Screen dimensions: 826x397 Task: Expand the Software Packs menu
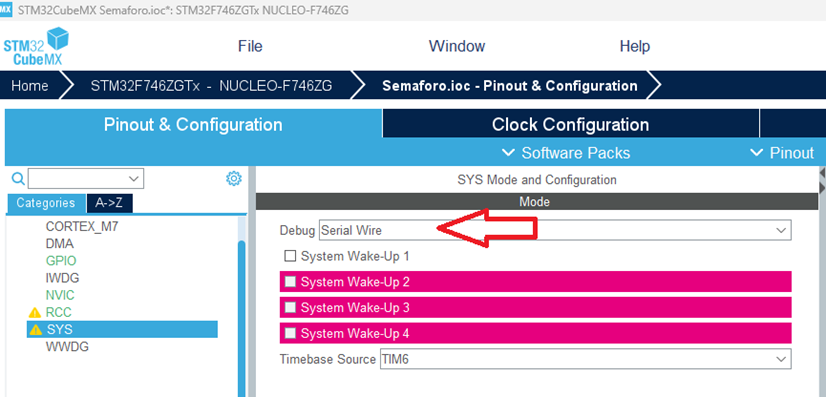[x=566, y=153]
